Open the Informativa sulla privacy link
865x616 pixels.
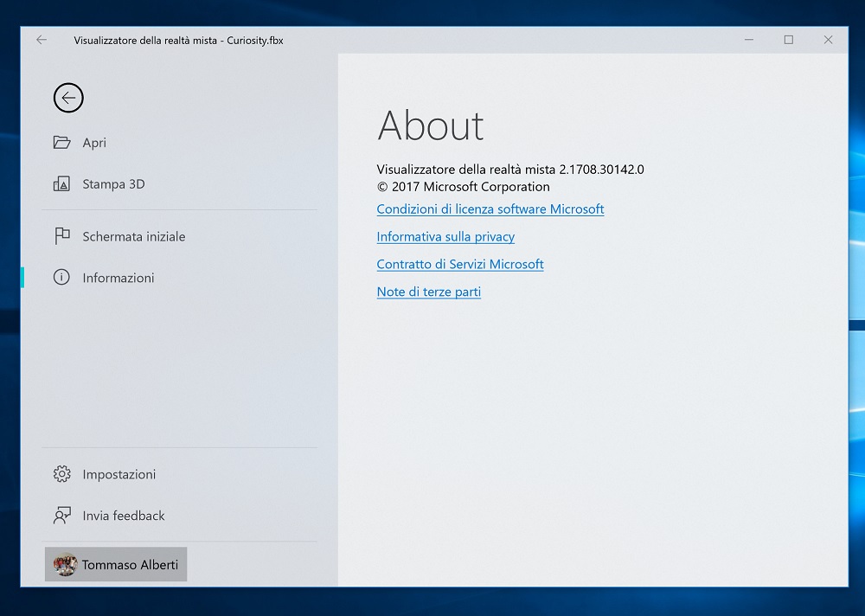tap(445, 237)
